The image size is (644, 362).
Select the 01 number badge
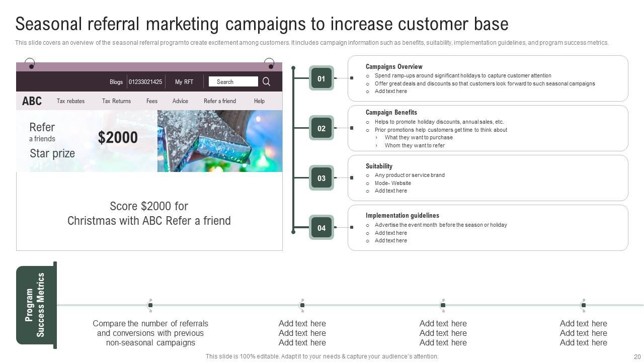(321, 78)
